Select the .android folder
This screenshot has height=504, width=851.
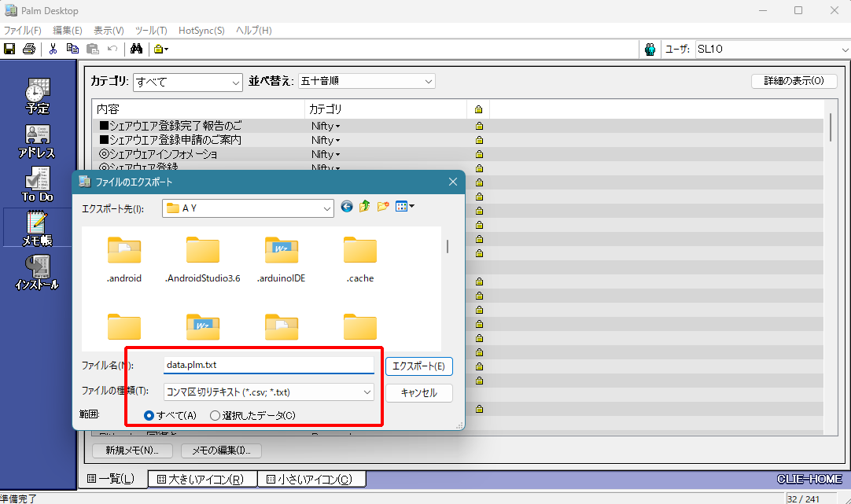124,260
